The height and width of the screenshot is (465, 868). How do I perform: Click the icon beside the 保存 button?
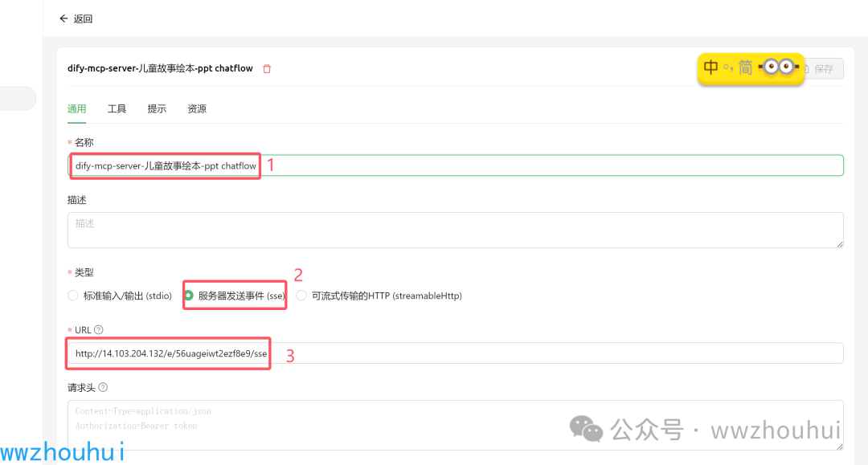click(805, 68)
